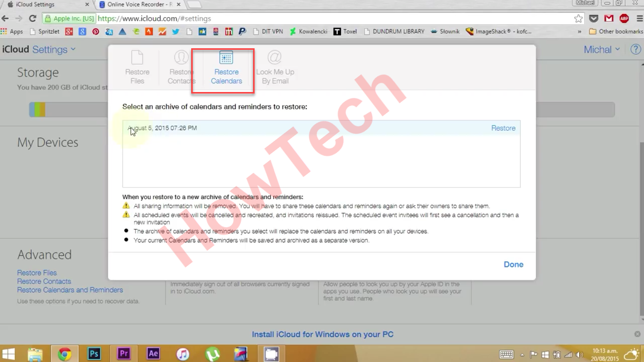Open the PayPal bookmark icon
Viewport: 644px width, 362px height.
[243, 31]
